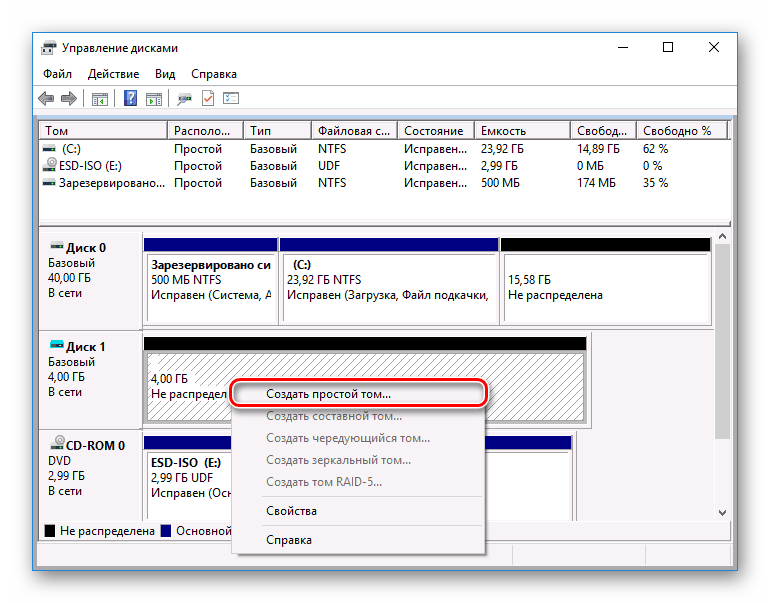The height and width of the screenshot is (603, 770).
Task: Select the Зарезервировано си 500 МБ partition block
Action: coord(211,280)
